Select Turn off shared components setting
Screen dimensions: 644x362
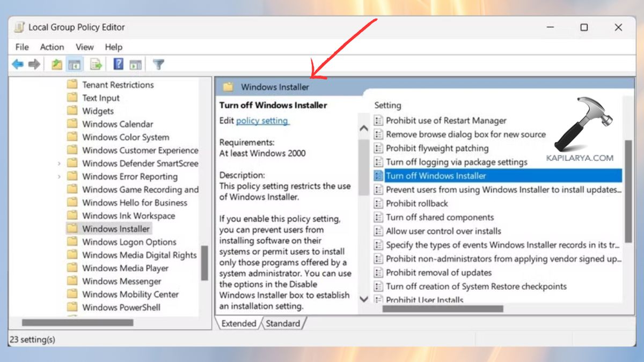click(440, 217)
